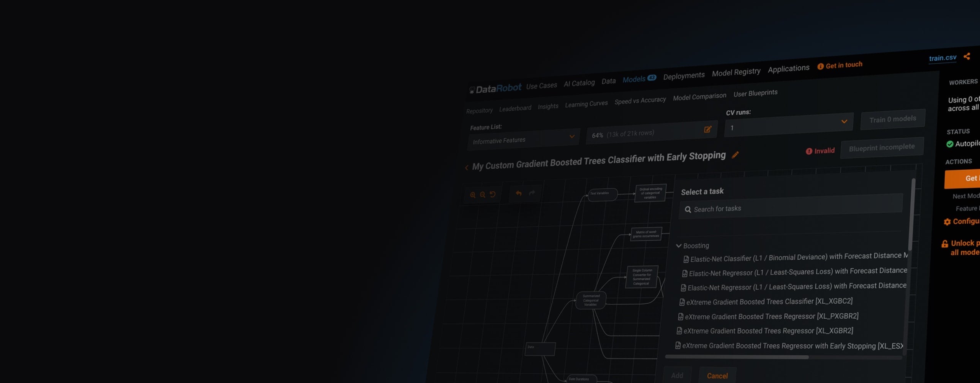Click the search magnifier icon in the task search

pos(688,210)
